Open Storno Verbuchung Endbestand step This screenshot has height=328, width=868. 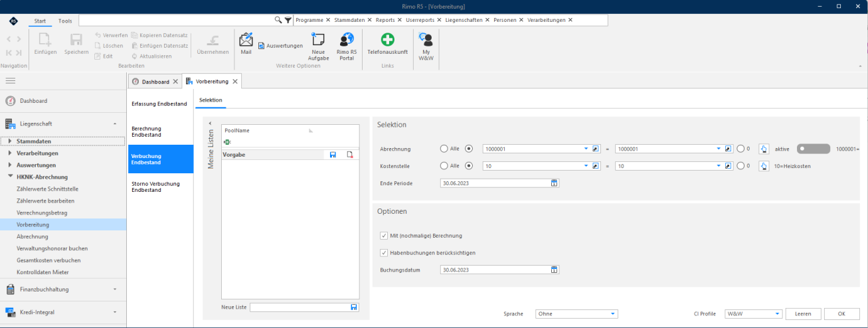click(x=159, y=187)
